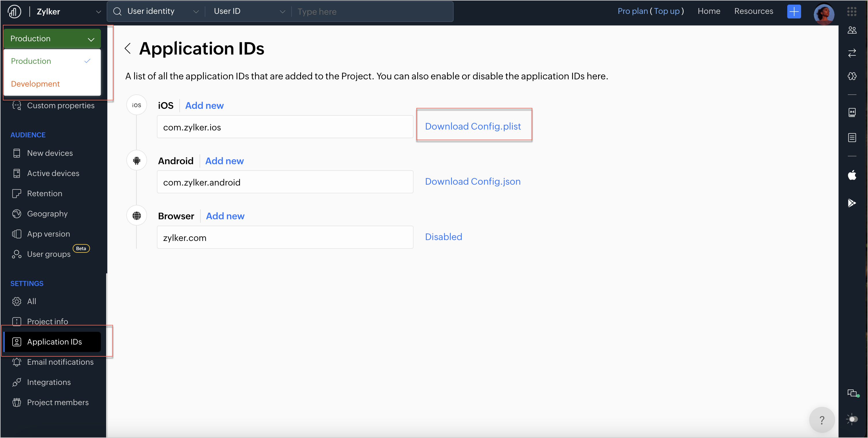Click Download Config.plist link
The height and width of the screenshot is (438, 868).
tap(473, 126)
